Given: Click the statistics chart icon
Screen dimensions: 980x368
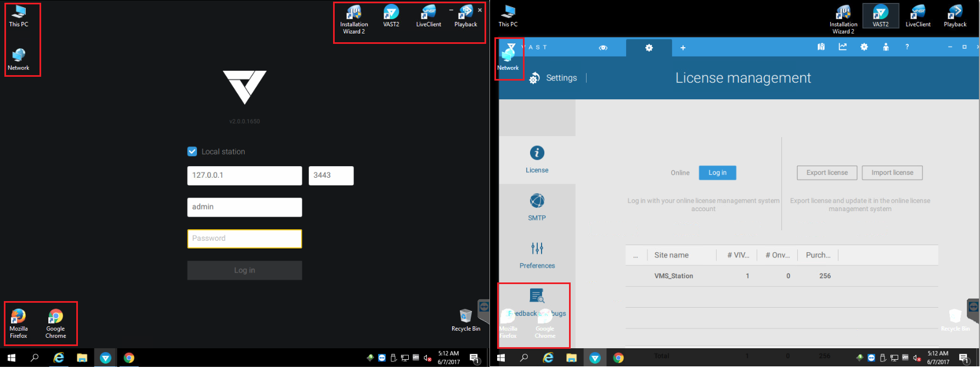Looking at the screenshot, I should click(842, 47).
